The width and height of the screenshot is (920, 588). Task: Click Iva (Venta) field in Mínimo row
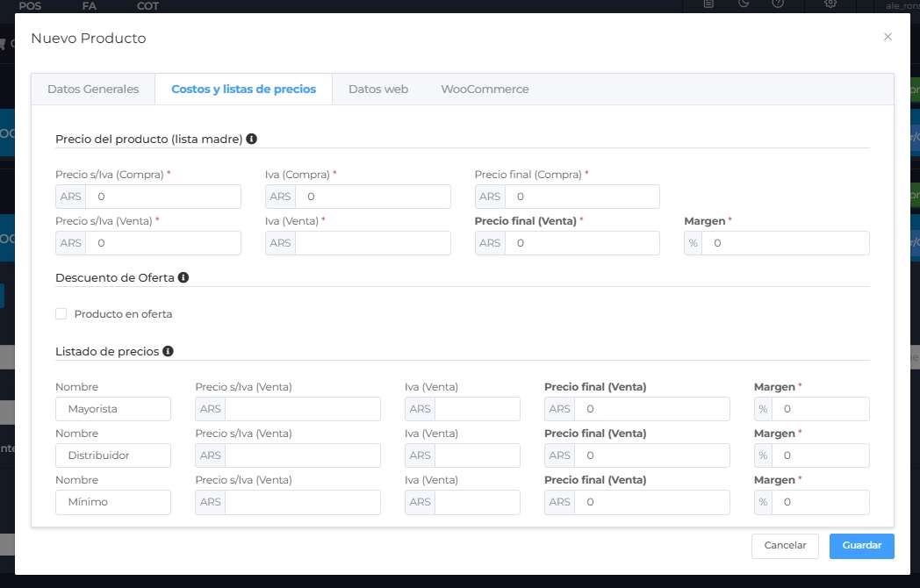point(478,502)
